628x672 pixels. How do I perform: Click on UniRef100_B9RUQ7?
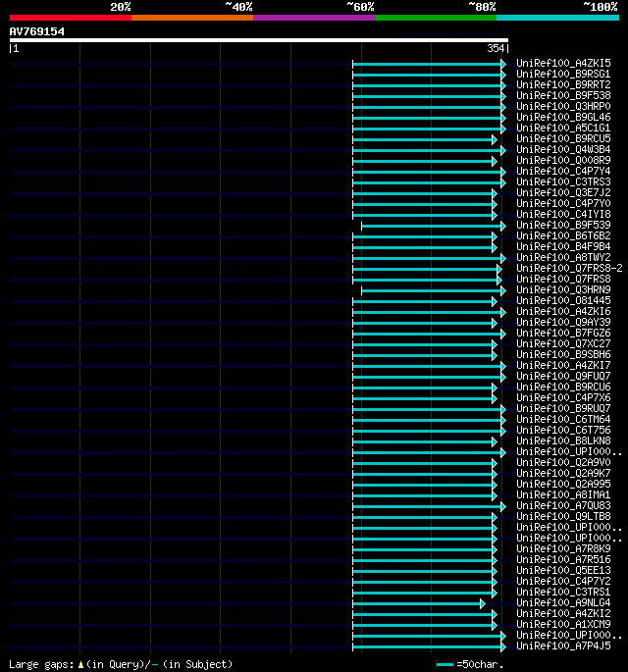[x=563, y=408]
